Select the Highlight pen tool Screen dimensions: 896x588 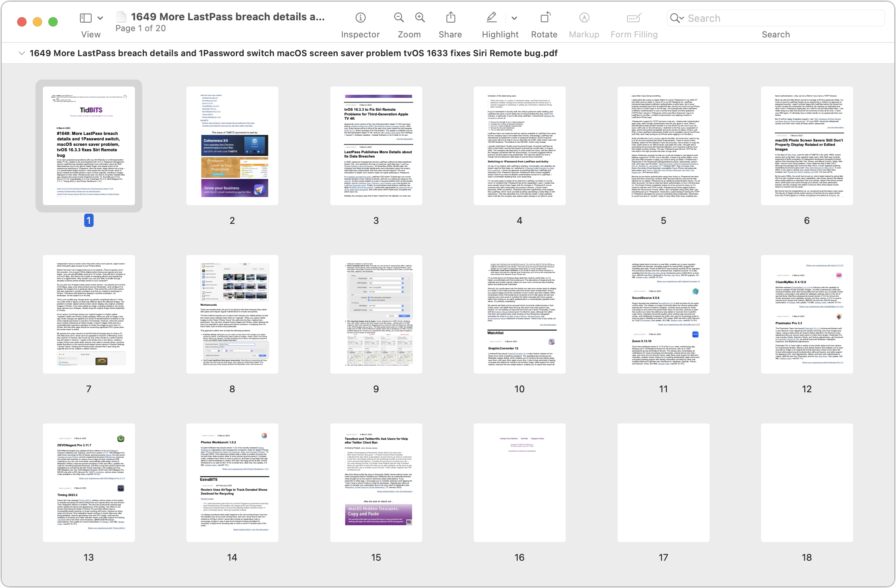[x=492, y=18]
